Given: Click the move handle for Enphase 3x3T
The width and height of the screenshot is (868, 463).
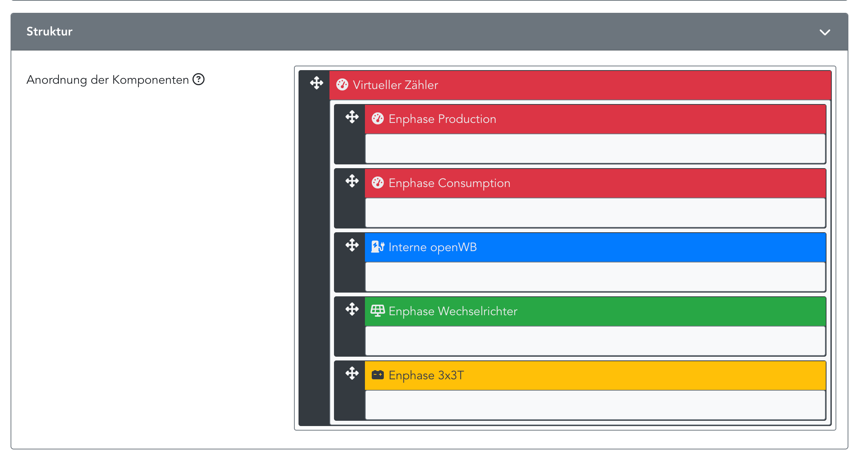Looking at the screenshot, I should click(x=352, y=373).
